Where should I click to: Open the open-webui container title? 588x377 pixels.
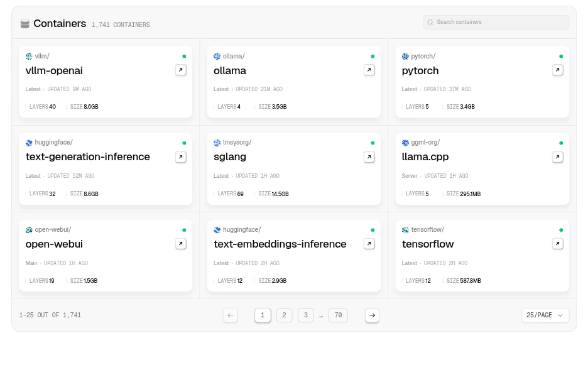tap(54, 244)
